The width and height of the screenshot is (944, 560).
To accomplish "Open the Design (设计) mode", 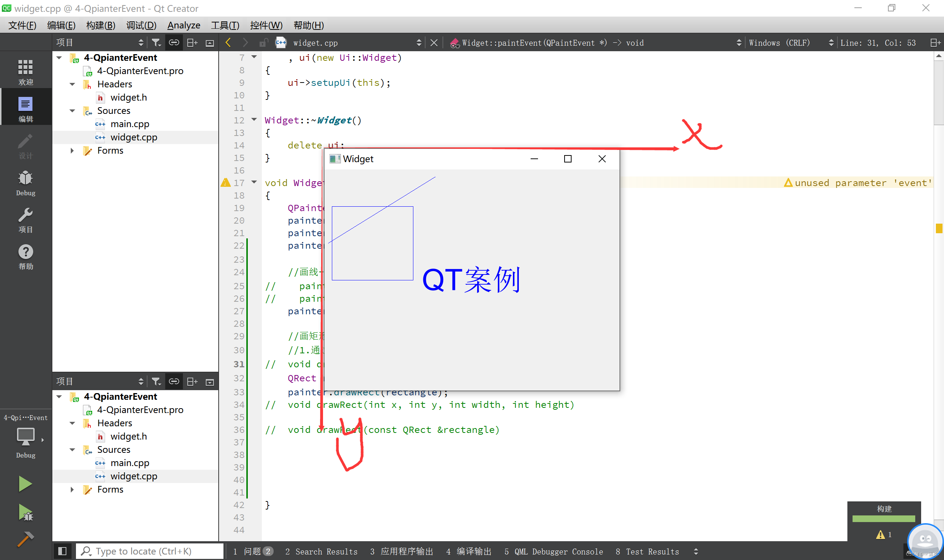I will pyautogui.click(x=26, y=146).
